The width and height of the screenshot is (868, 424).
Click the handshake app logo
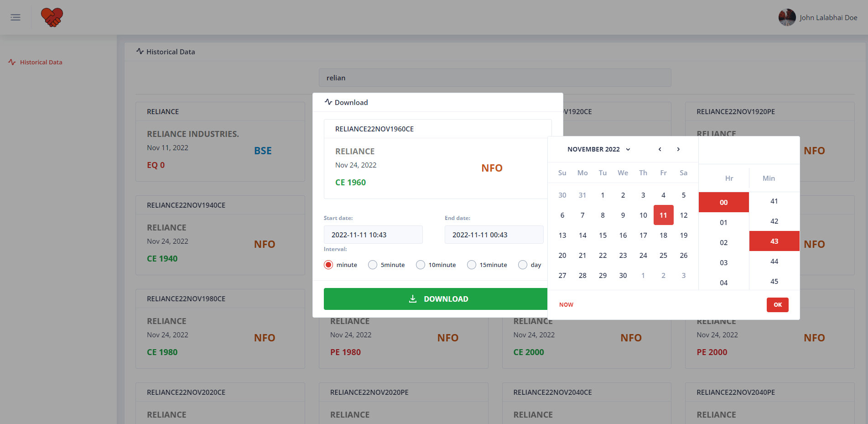52,17
